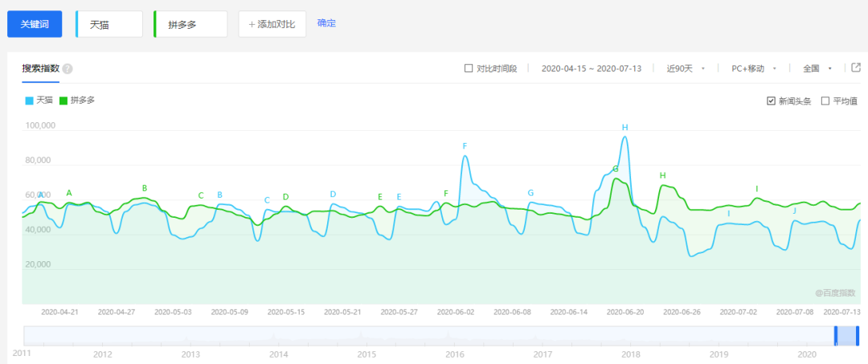Click the blue news marker B
868x364 pixels.
pos(219,194)
